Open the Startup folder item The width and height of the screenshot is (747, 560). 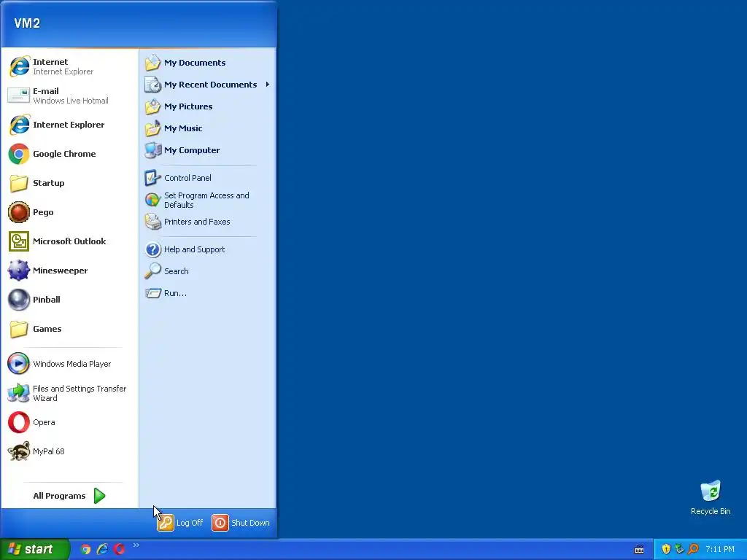pyautogui.click(x=69, y=183)
